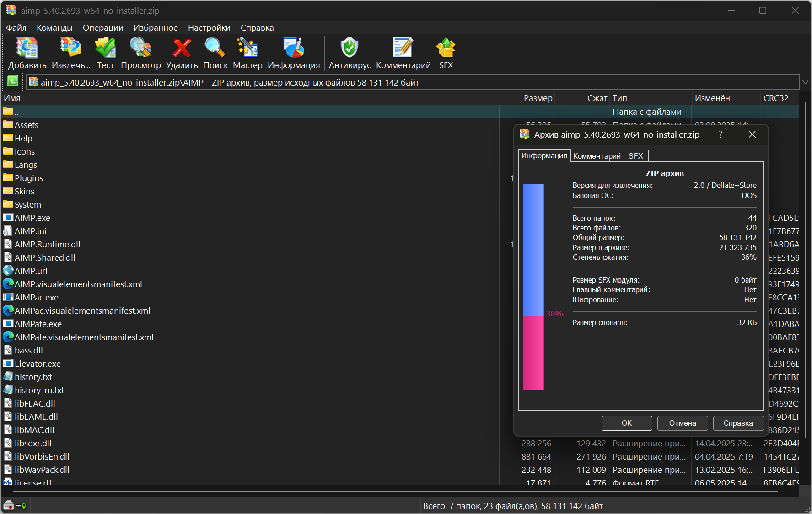Screen dimensions: 812x514
Task: Click the AIMP.exe file icon
Action: 8,217
